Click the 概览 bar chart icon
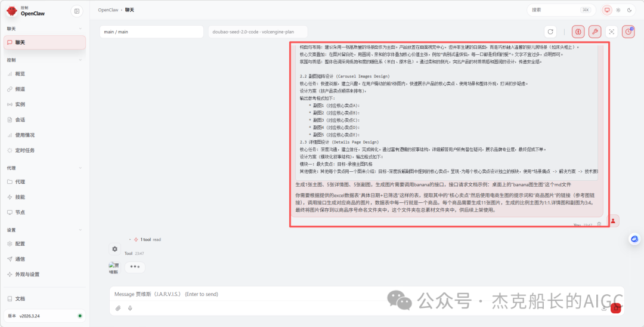The image size is (644, 327). click(x=10, y=74)
